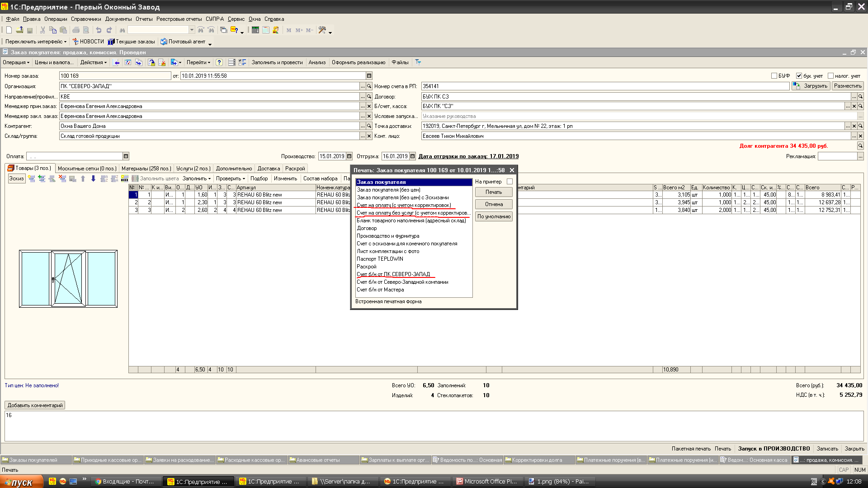Click Запуск в ПРОИЗВОДСТВО button
The width and height of the screenshot is (868, 488).
point(774,449)
